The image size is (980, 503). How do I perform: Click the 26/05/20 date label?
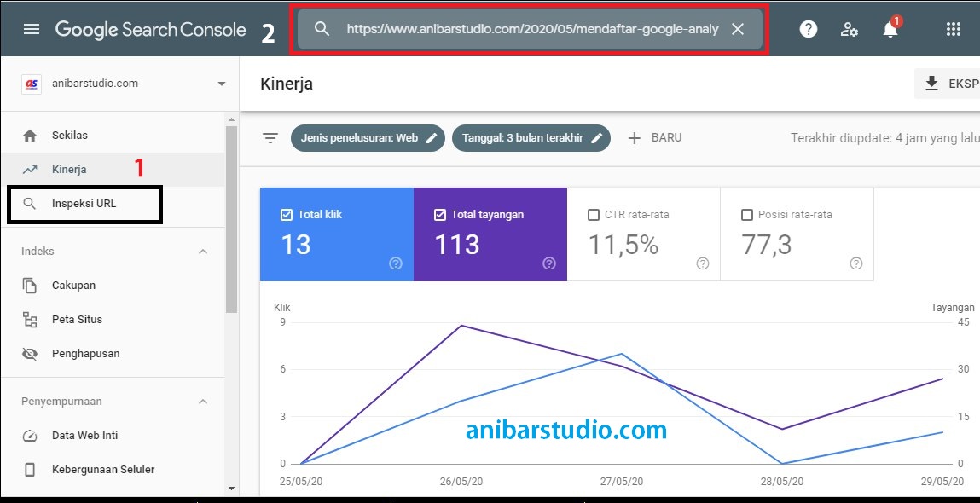click(x=462, y=481)
